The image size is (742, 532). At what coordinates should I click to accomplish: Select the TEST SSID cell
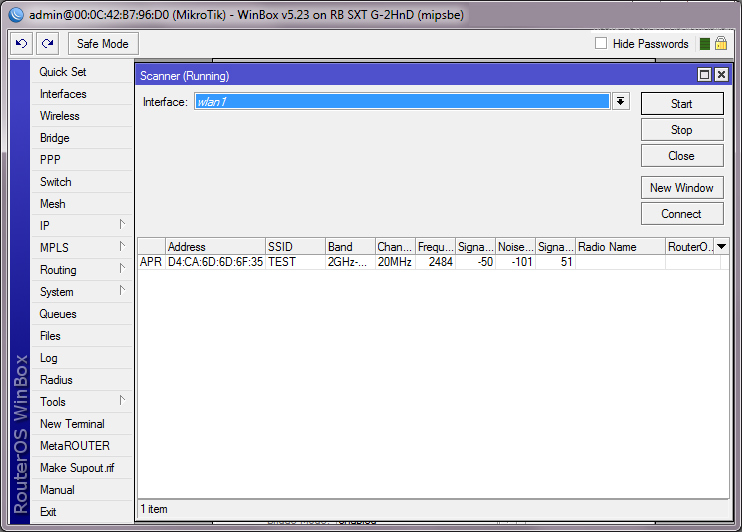pyautogui.click(x=295, y=262)
